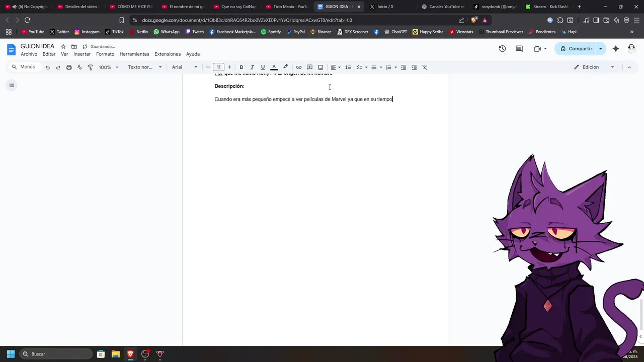Redo the last undone action
This screenshot has width=644, height=362.
tap(58, 67)
